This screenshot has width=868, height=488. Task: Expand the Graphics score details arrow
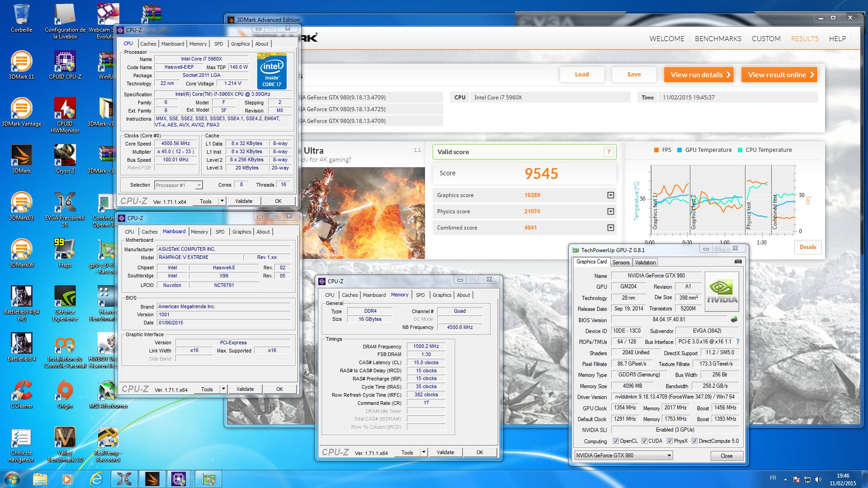coord(611,195)
